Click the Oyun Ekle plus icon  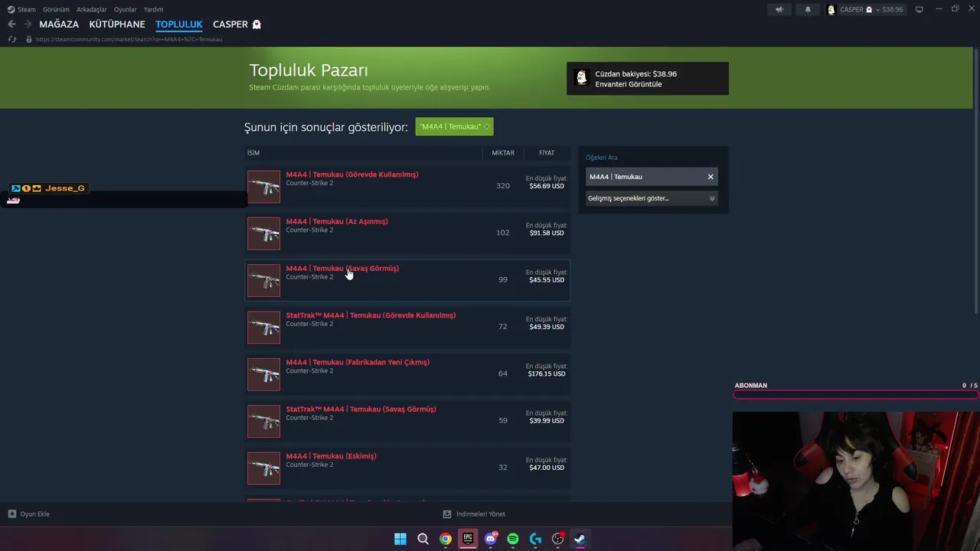[x=11, y=514]
